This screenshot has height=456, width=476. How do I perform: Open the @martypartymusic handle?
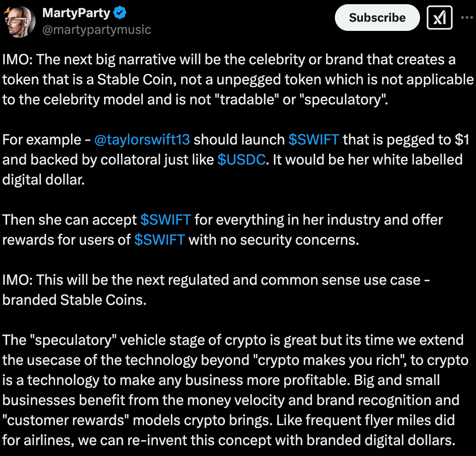96,30
